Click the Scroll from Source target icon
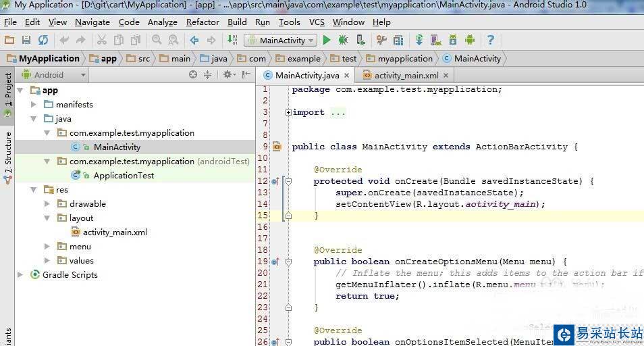 193,74
